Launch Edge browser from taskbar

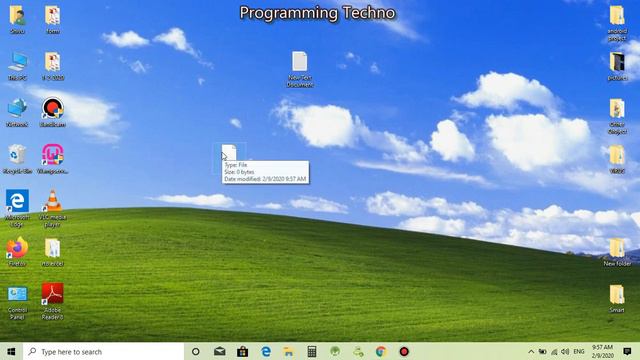pyautogui.click(x=266, y=351)
